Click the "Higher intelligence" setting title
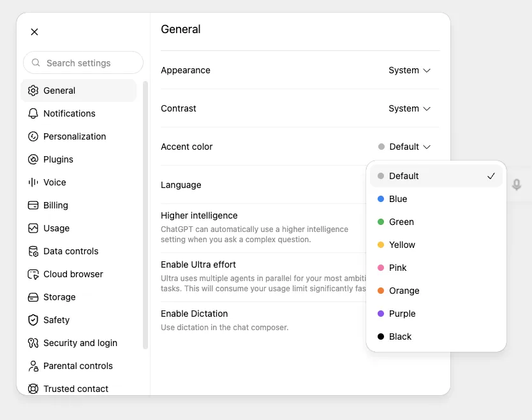The image size is (532, 420). [199, 215]
